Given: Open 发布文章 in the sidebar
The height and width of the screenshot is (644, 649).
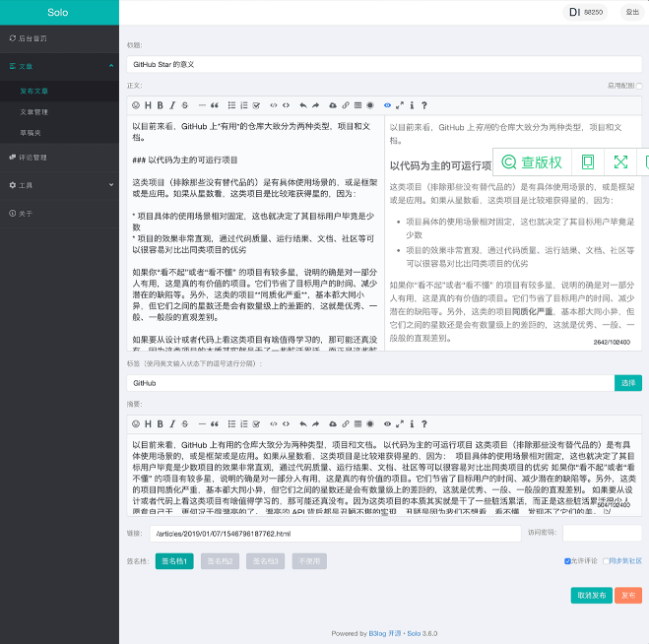Looking at the screenshot, I should click(59, 91).
